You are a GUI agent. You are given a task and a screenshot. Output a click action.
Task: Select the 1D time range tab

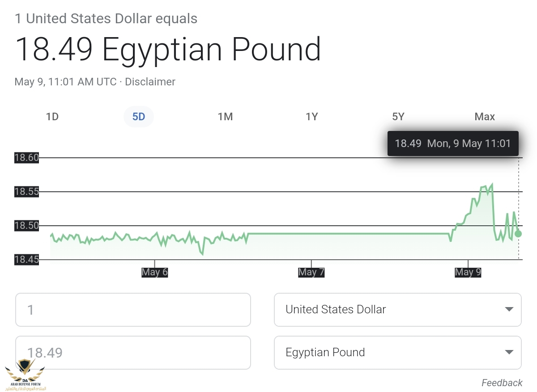pos(52,117)
